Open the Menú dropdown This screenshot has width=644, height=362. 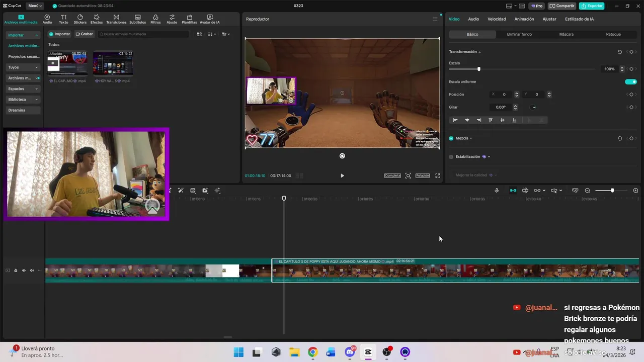(x=35, y=6)
